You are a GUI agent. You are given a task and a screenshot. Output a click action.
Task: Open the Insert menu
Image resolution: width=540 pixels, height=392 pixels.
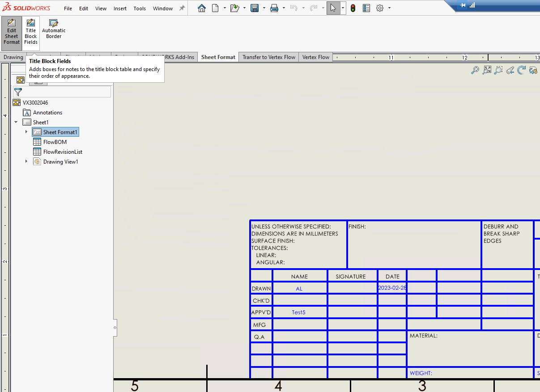coord(120,8)
